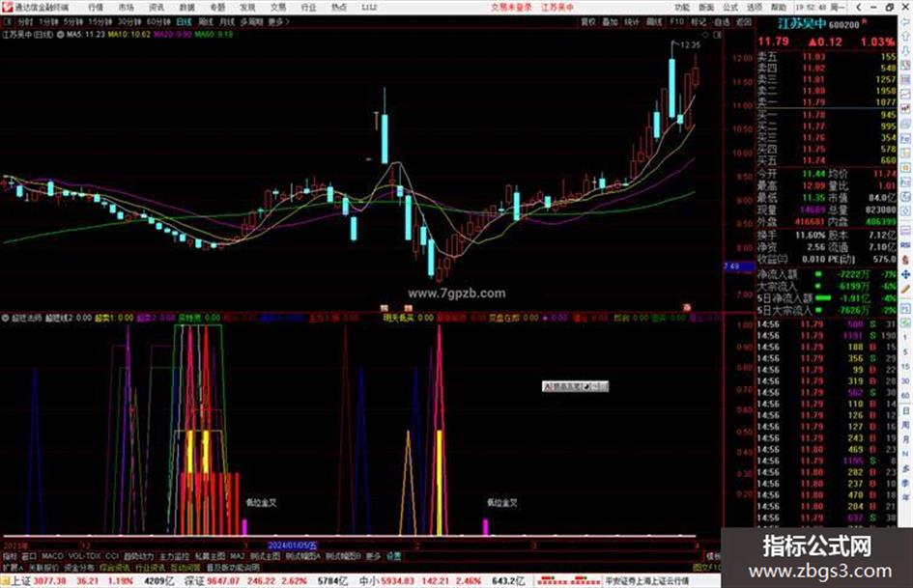
Task: Click the maximize-panel icon at main chart's top right
Action: coord(718,35)
